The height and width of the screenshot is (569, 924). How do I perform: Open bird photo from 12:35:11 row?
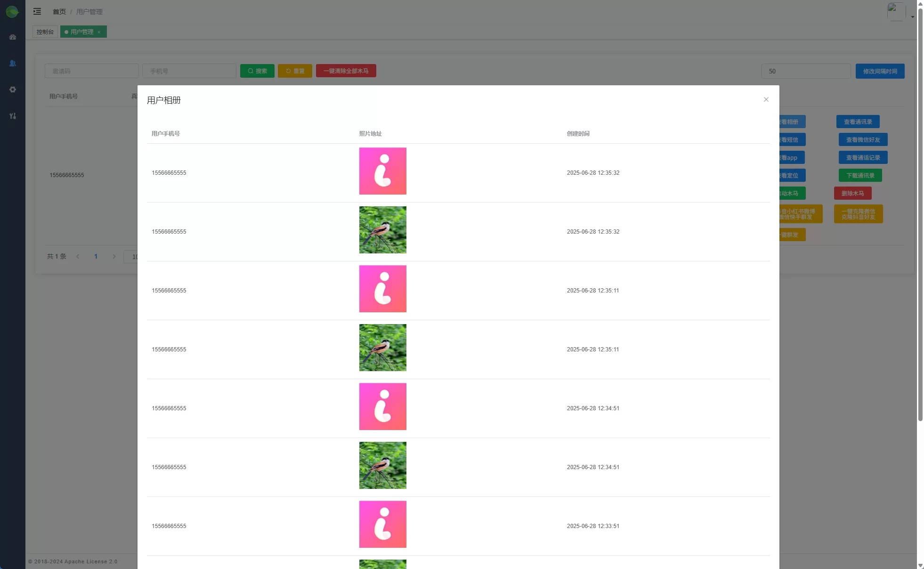(x=382, y=348)
